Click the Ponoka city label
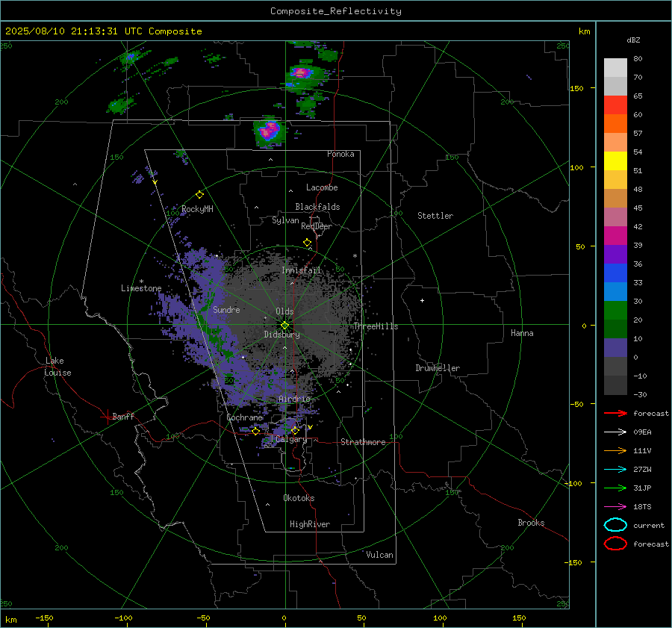The height and width of the screenshot is (628, 672). [340, 154]
